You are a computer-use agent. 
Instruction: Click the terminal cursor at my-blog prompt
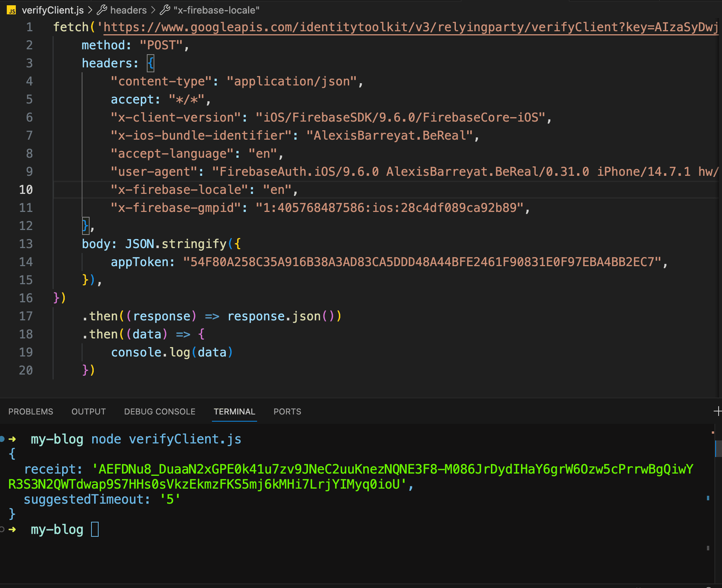95,529
